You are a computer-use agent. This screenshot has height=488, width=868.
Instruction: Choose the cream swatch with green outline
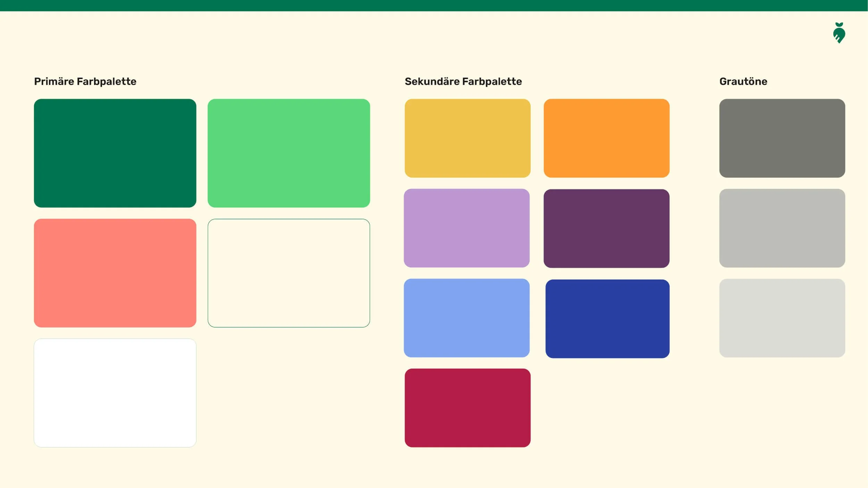[289, 273]
